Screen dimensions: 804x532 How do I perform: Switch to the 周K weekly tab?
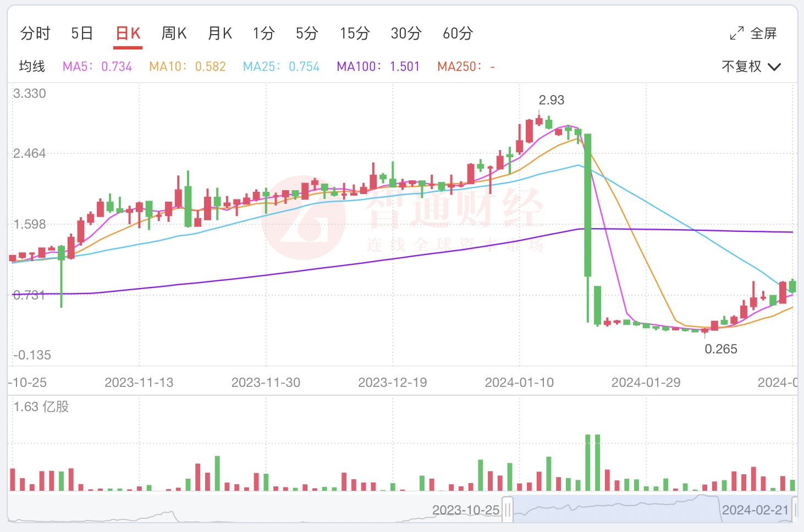[x=174, y=34]
